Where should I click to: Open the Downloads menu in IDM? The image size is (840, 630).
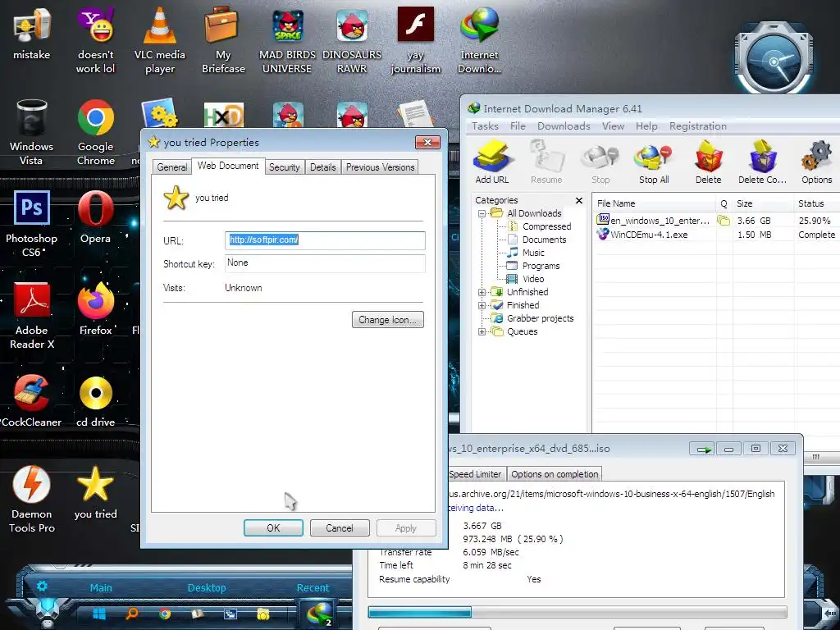[x=564, y=126]
